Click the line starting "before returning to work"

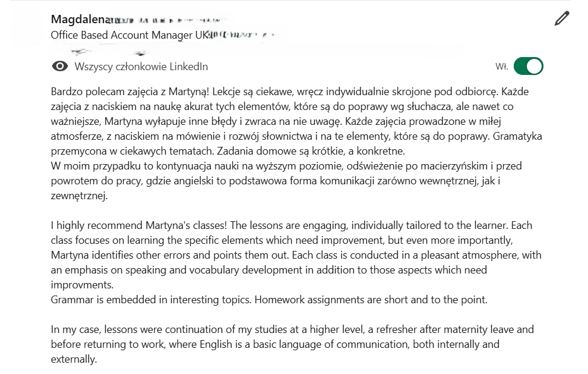click(x=275, y=345)
